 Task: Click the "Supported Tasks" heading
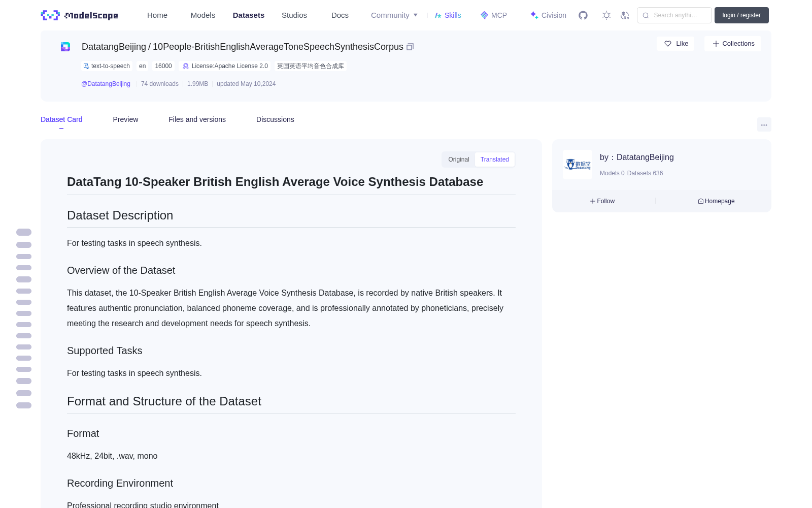[x=105, y=351]
